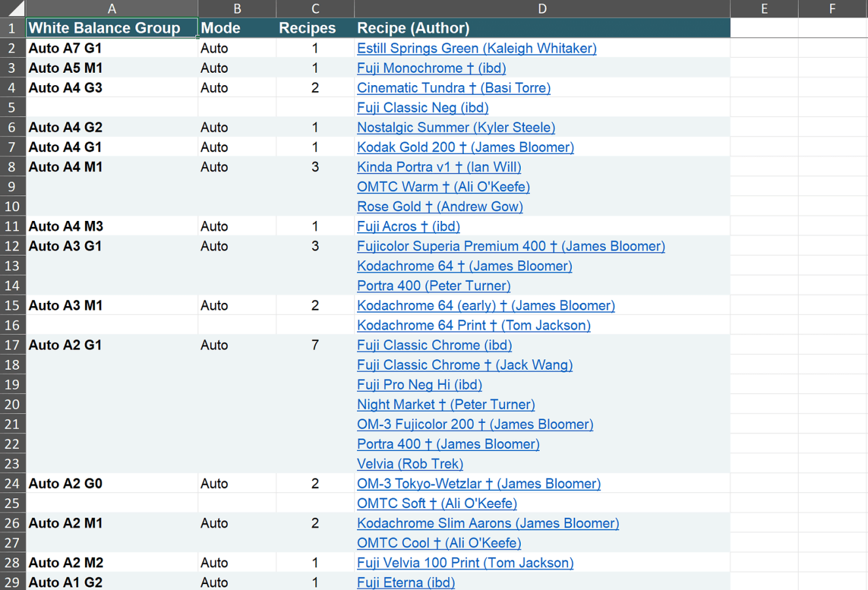This screenshot has height=590, width=868.
Task: Select the recipes count cell showing 7
Action: [x=315, y=345]
